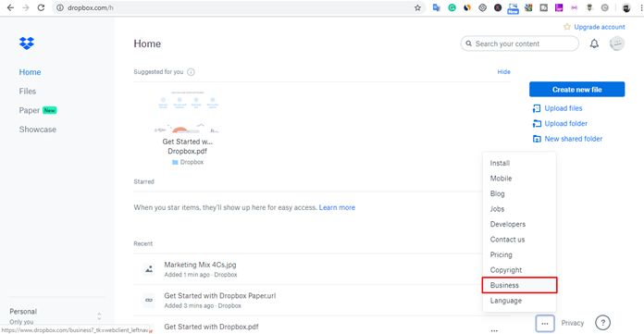Click the three-dots more button near Privacy
Image resolution: width=644 pixels, height=334 pixels.
point(545,323)
